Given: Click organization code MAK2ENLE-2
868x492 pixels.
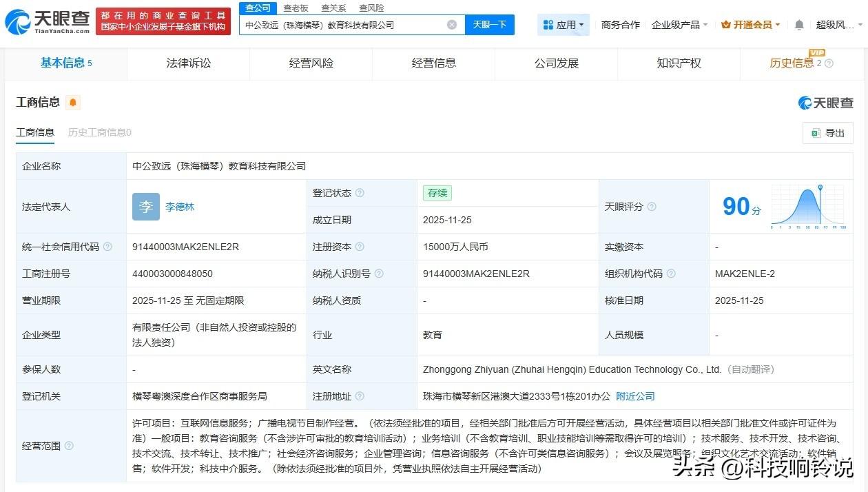Looking at the screenshot, I should (745, 274).
